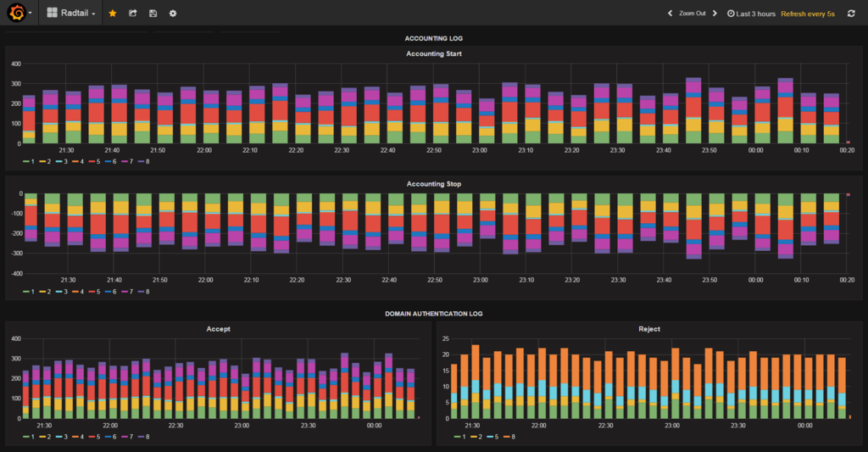Click the 23:00 tick label in Accounting Stop
868x452 pixels.
[481, 281]
